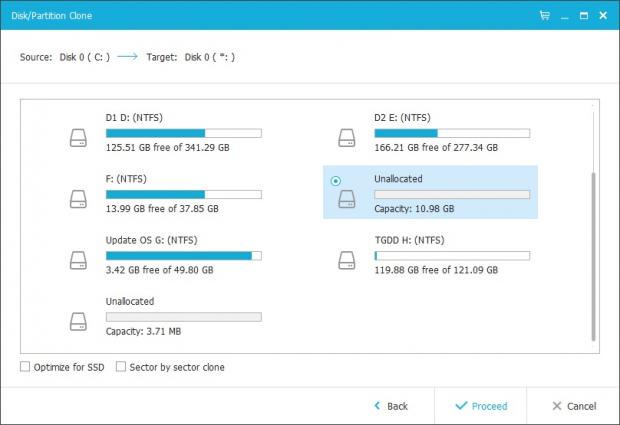This screenshot has height=425, width=620.
Task: Enable Sector by sector clone checkbox
Action: (121, 367)
